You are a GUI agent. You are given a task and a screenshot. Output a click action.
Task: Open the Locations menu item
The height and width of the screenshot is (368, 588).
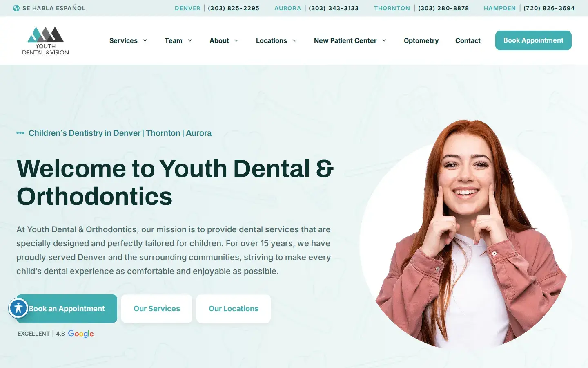(x=272, y=40)
